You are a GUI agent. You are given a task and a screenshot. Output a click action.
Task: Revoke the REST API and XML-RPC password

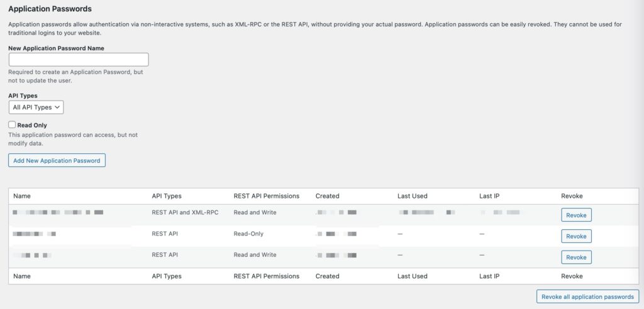(x=576, y=215)
